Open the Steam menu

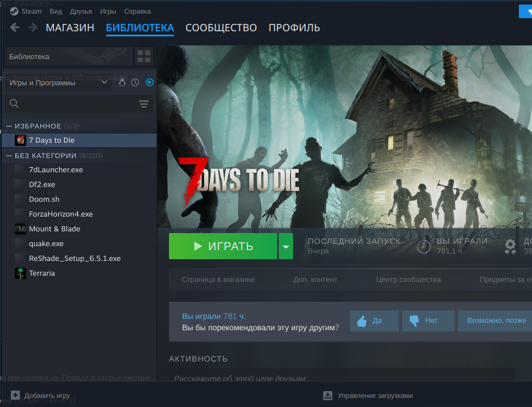[31, 11]
